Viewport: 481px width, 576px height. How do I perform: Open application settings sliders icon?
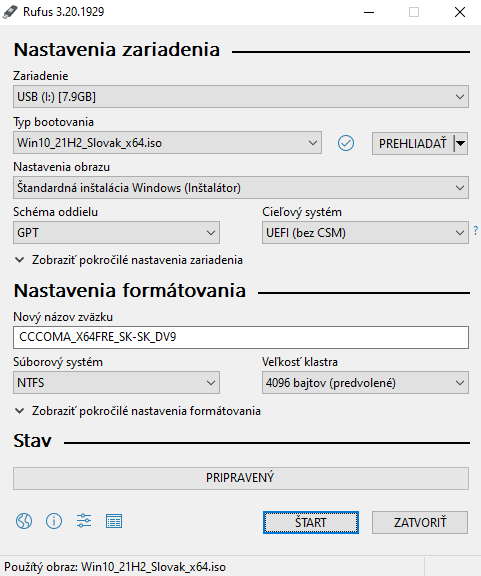(84, 521)
